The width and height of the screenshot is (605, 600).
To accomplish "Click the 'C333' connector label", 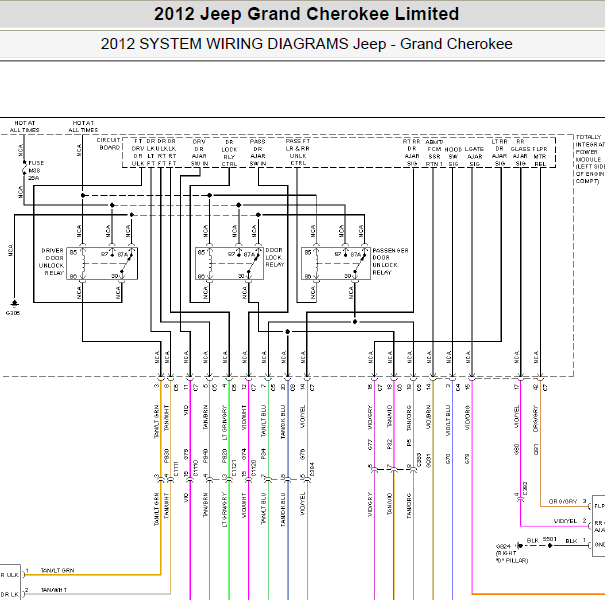I will coord(419,460).
